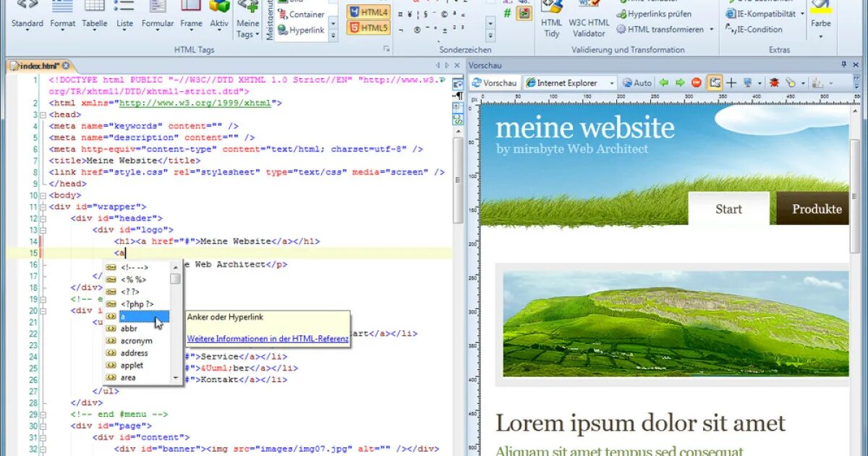Collapse the div header fold on line 12
The image size is (868, 456).
(x=43, y=219)
